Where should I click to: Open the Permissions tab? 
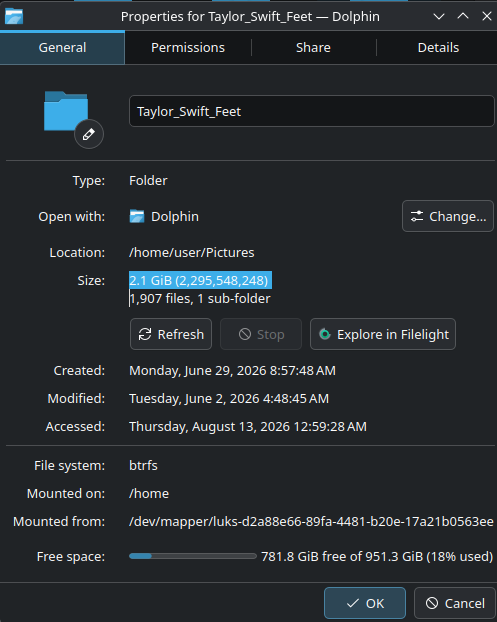pos(188,48)
